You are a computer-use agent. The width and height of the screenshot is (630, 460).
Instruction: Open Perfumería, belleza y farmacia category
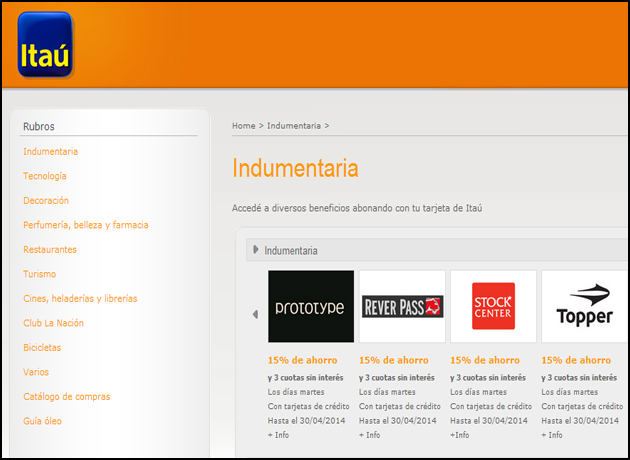(x=85, y=225)
